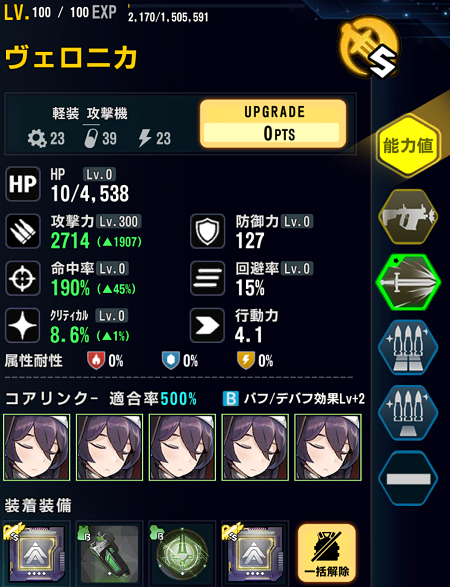Select the submachine gun skill hexagon
This screenshot has height=587, width=450.
(x=408, y=216)
